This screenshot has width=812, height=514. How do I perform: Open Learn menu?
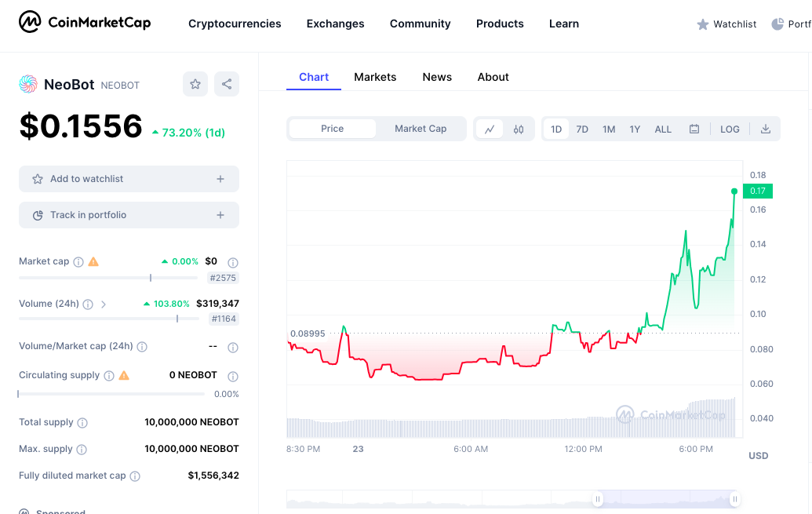[564, 24]
